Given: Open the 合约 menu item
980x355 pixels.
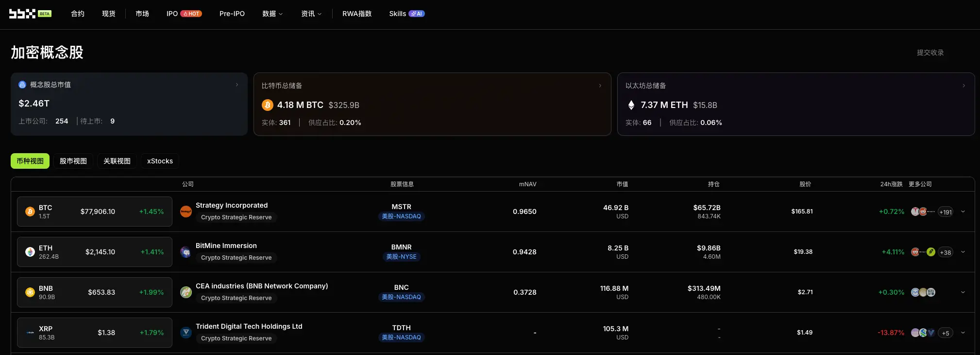Looking at the screenshot, I should (78, 14).
